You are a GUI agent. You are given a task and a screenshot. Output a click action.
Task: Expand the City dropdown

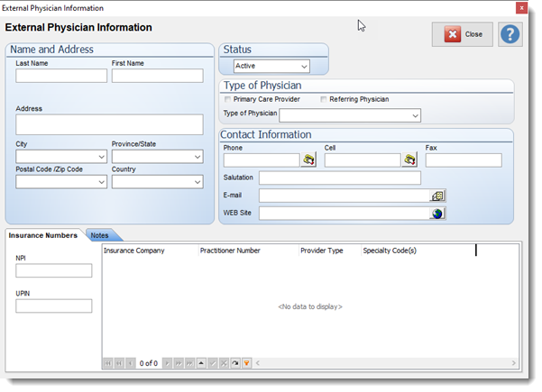[x=101, y=157]
